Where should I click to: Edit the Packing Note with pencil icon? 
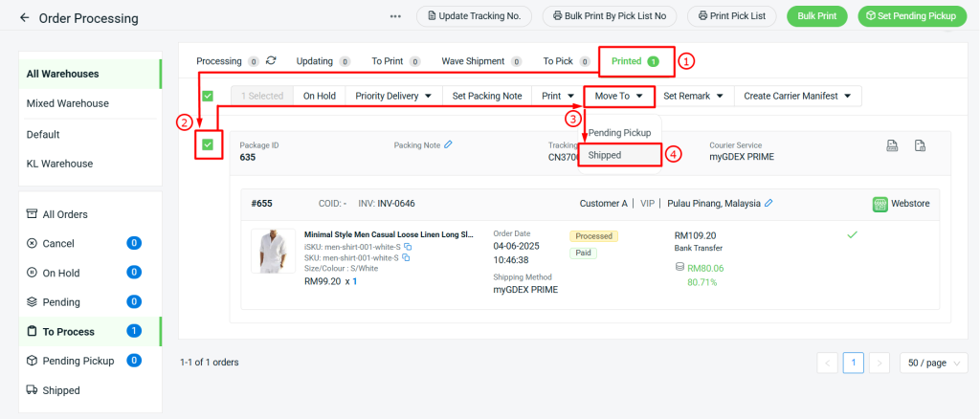(448, 144)
